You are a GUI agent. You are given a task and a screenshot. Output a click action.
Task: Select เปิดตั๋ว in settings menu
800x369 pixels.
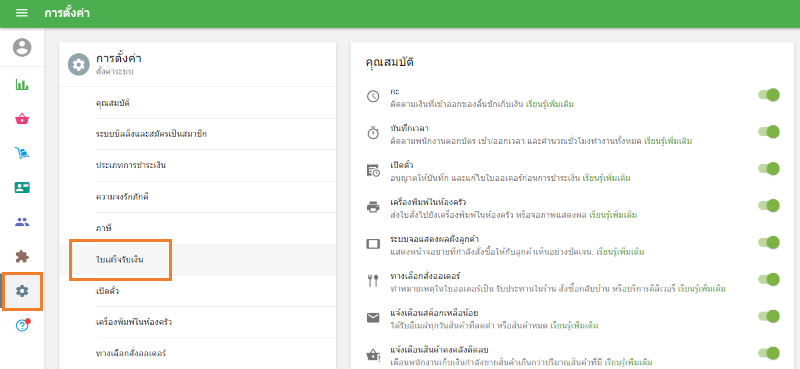pyautogui.click(x=197, y=291)
